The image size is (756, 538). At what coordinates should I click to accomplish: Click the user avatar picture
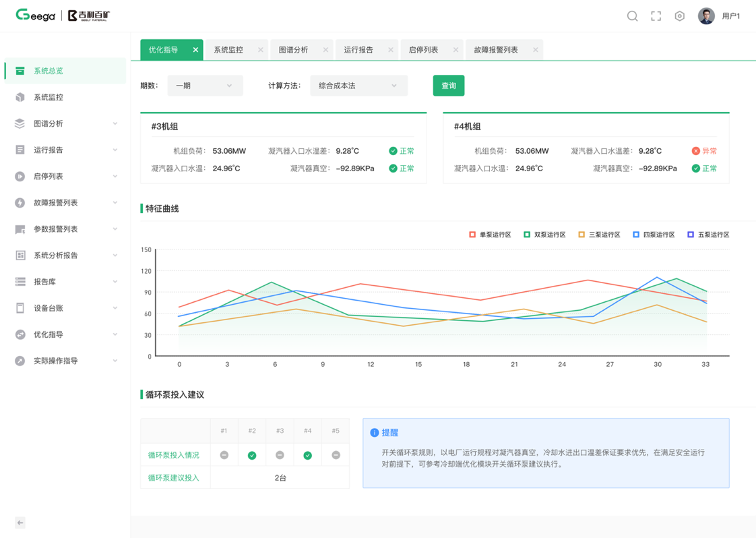coord(705,16)
